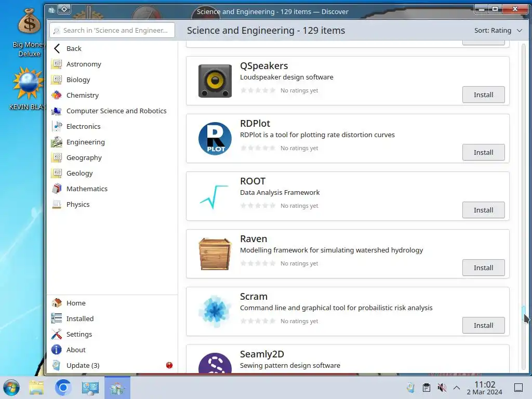The image size is (532, 399).
Task: Click the updates tray icon in the taskbar
Action: click(x=410, y=388)
